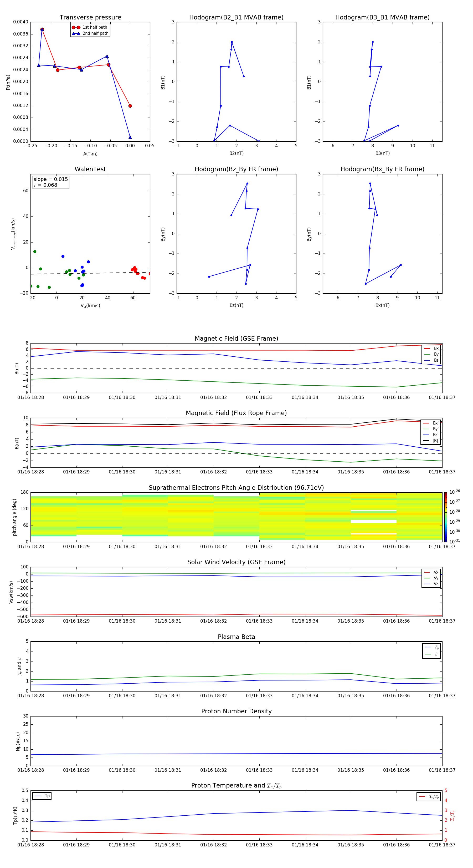The image size is (473, 868).
Task: Select the Bx' entry in Flux Rope legend
Action: pyautogui.click(x=431, y=423)
